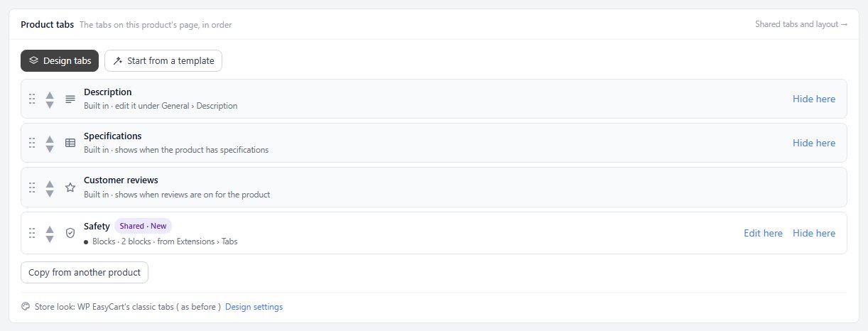868x331 pixels.
Task: Move Specifications tab up with arrow
Action: [x=50, y=139]
